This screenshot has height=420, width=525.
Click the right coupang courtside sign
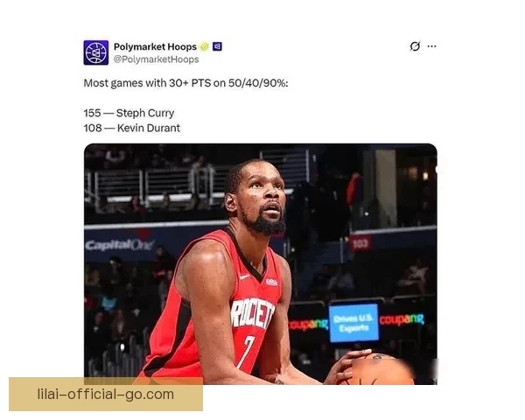[402, 318]
